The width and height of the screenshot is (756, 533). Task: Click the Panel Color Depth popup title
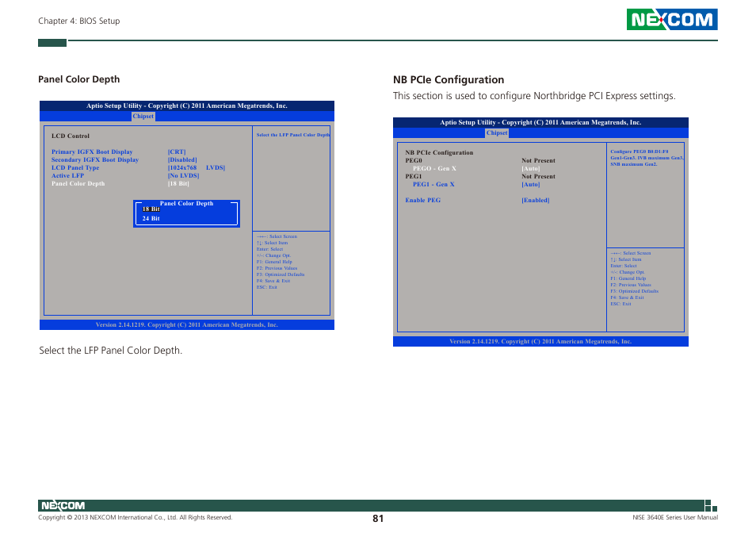pyautogui.click(x=186, y=204)
